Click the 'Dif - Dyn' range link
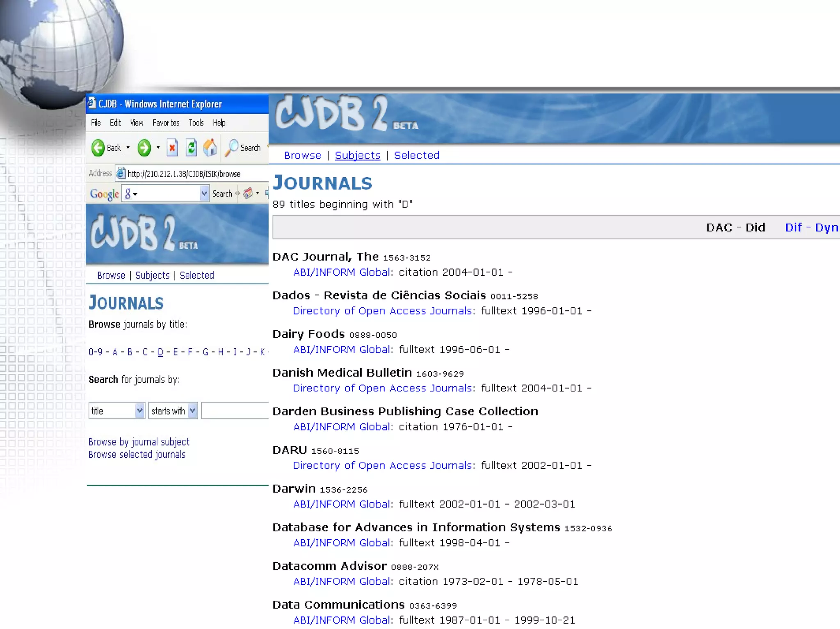This screenshot has height=629, width=840. (811, 227)
